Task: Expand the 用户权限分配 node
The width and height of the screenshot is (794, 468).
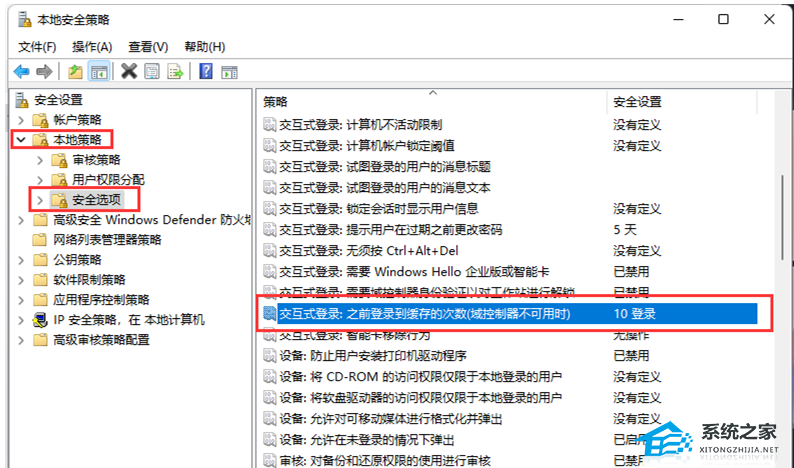Action: tap(40, 180)
